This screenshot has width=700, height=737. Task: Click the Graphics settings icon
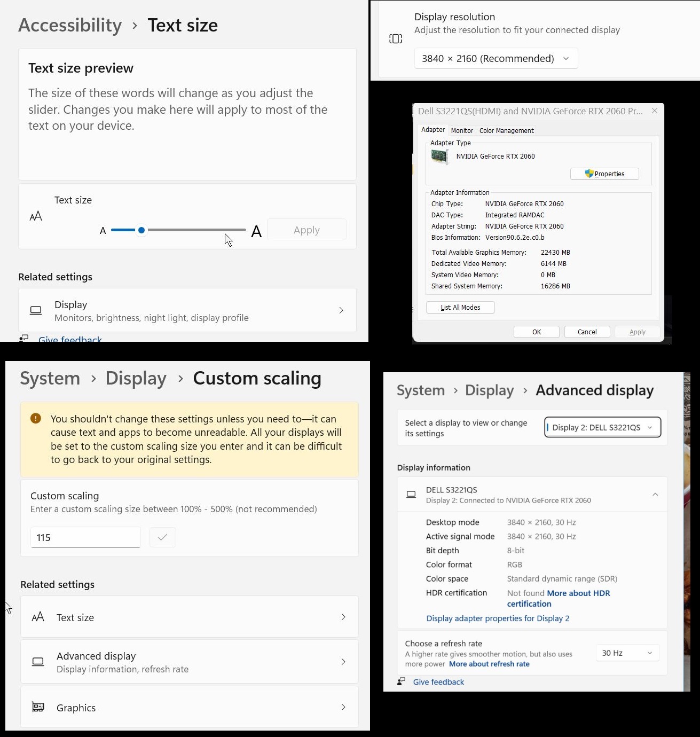click(x=37, y=707)
